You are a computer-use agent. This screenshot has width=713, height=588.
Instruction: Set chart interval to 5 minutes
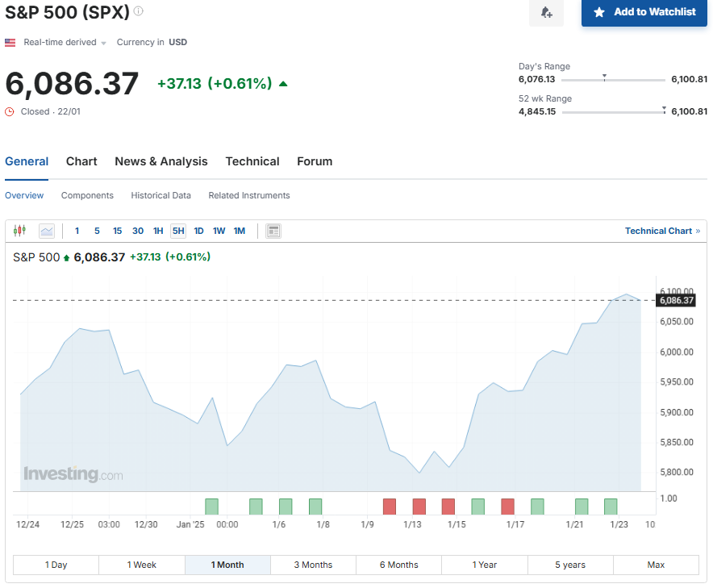97,231
